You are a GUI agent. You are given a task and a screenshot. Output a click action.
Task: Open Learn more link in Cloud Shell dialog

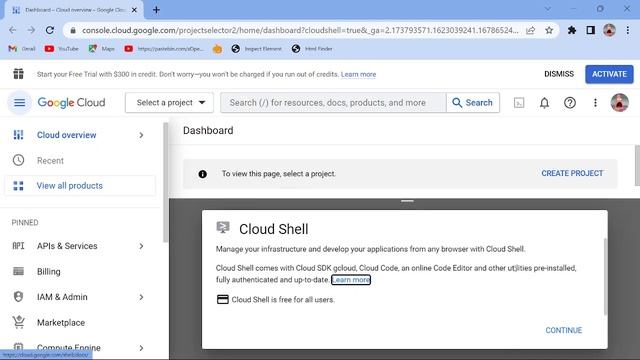(x=351, y=280)
